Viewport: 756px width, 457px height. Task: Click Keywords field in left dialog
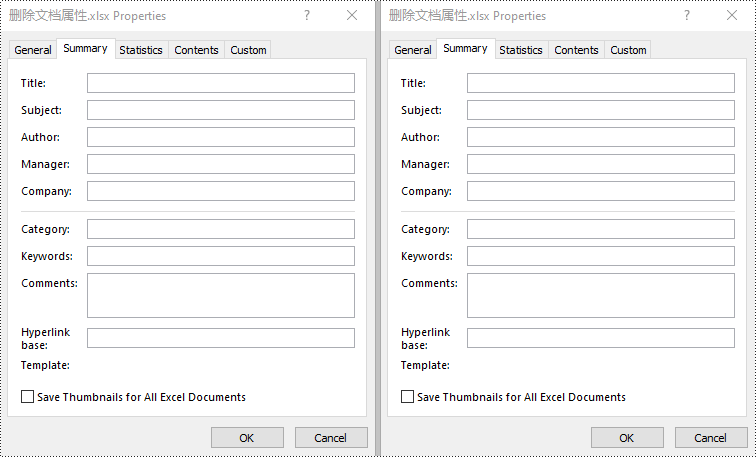click(221, 256)
